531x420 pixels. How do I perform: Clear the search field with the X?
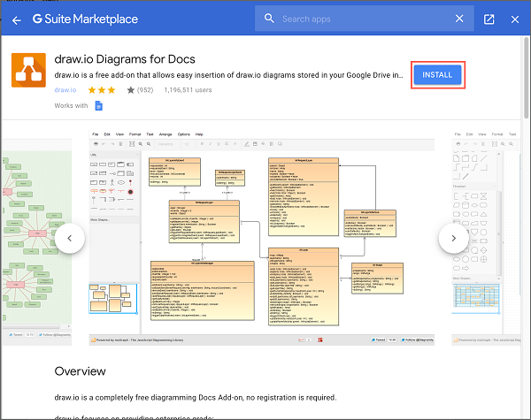coord(459,19)
